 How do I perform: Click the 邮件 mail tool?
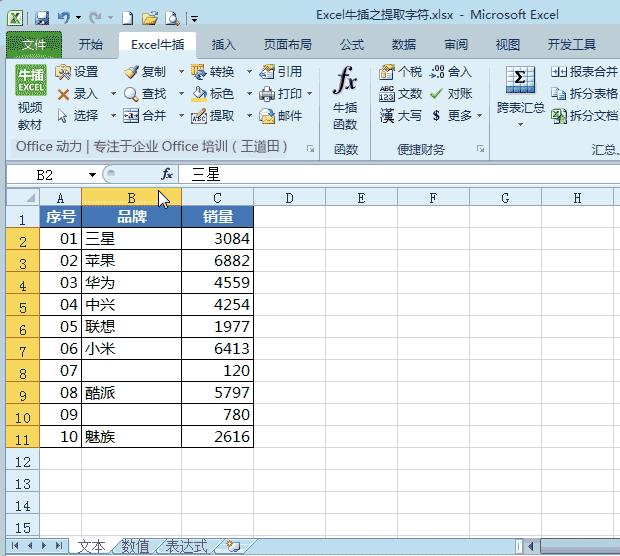click(281, 116)
